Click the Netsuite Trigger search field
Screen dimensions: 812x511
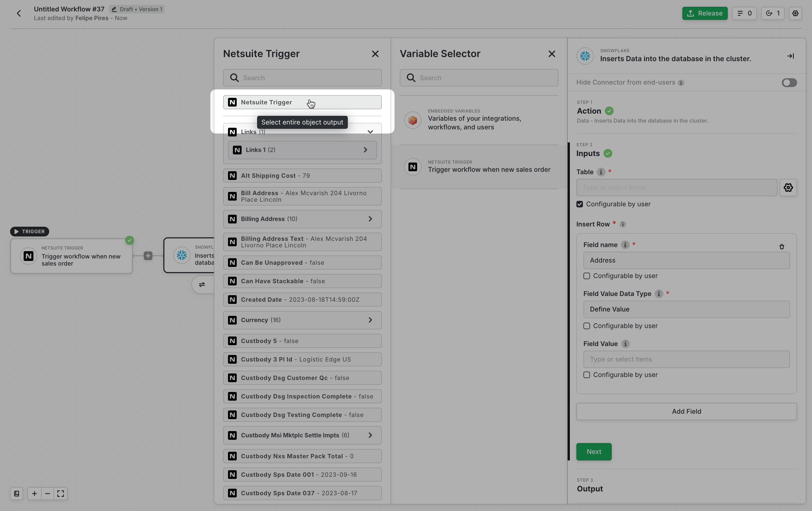click(x=307, y=78)
